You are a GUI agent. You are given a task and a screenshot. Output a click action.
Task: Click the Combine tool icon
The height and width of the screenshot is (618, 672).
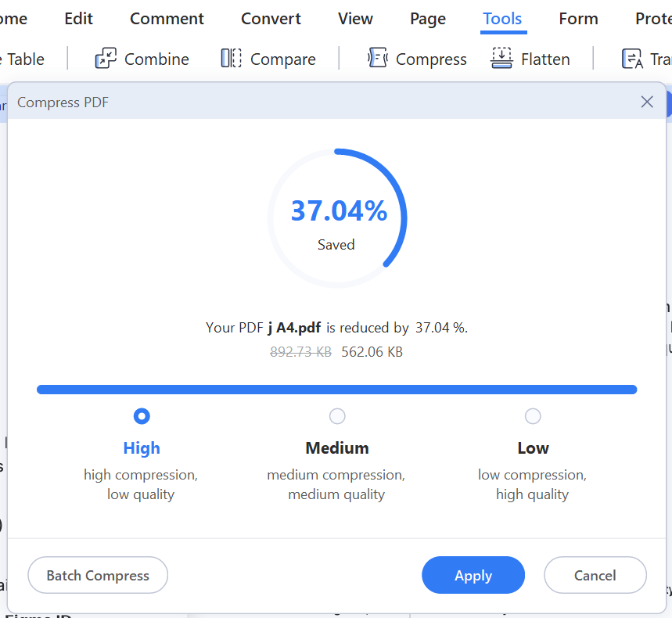106,59
